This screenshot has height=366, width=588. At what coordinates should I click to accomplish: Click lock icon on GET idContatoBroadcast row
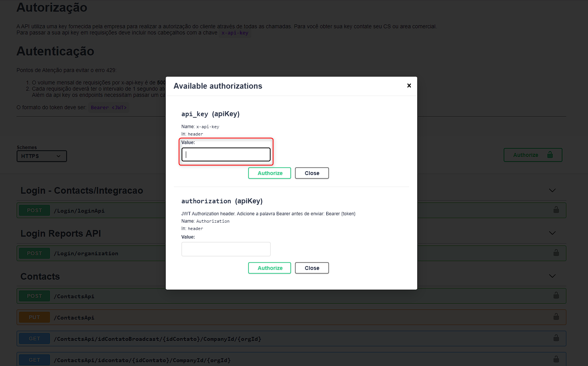pos(556,338)
